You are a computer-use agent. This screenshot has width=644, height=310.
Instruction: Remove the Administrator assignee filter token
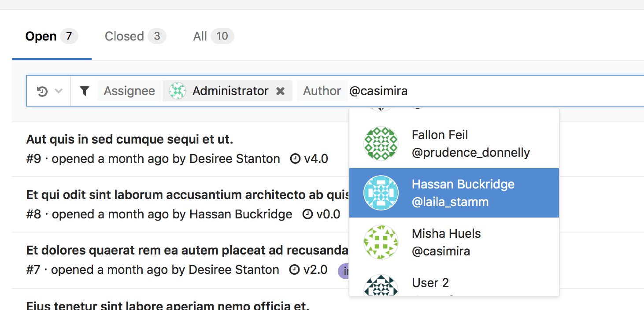coord(280,91)
